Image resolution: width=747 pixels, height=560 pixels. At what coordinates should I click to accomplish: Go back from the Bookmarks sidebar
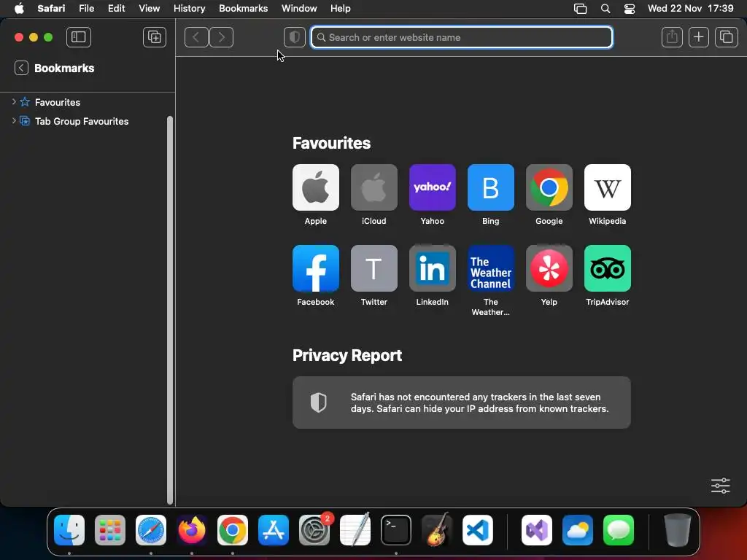pyautogui.click(x=21, y=68)
